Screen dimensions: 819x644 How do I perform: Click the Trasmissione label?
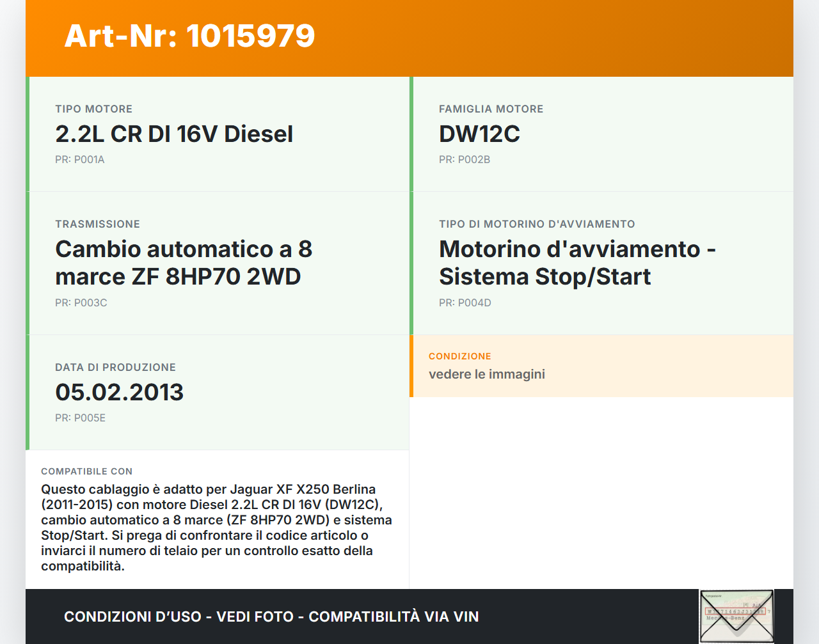pos(97,224)
